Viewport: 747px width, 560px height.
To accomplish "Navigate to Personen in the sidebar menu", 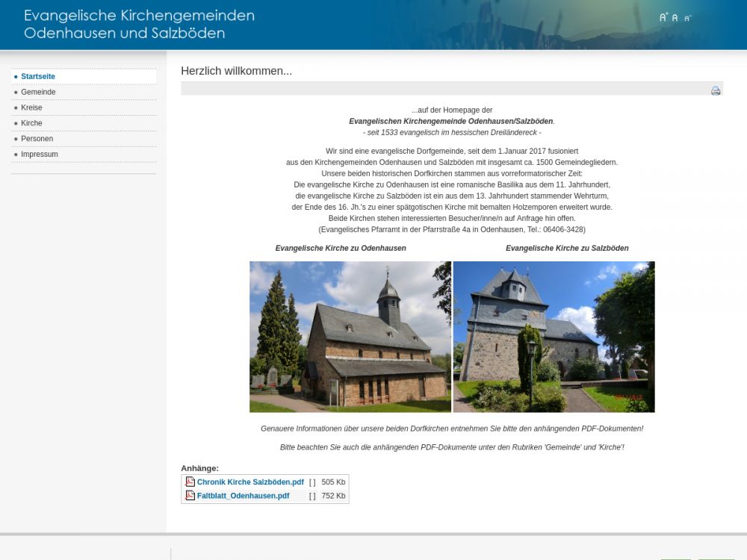I will pyautogui.click(x=37, y=139).
